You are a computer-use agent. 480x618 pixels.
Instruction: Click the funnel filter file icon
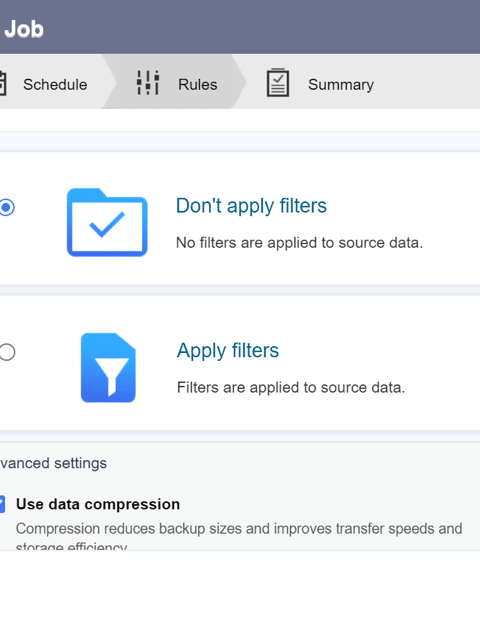[x=108, y=368]
